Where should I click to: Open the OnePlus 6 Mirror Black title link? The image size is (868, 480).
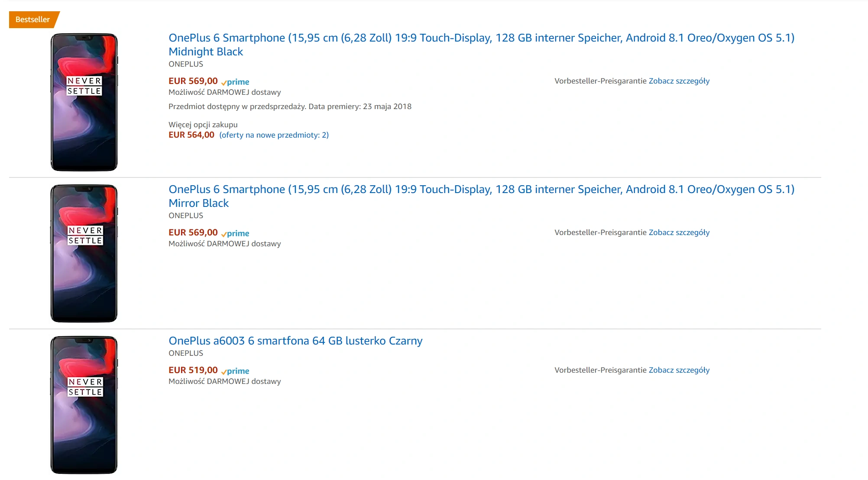point(481,196)
